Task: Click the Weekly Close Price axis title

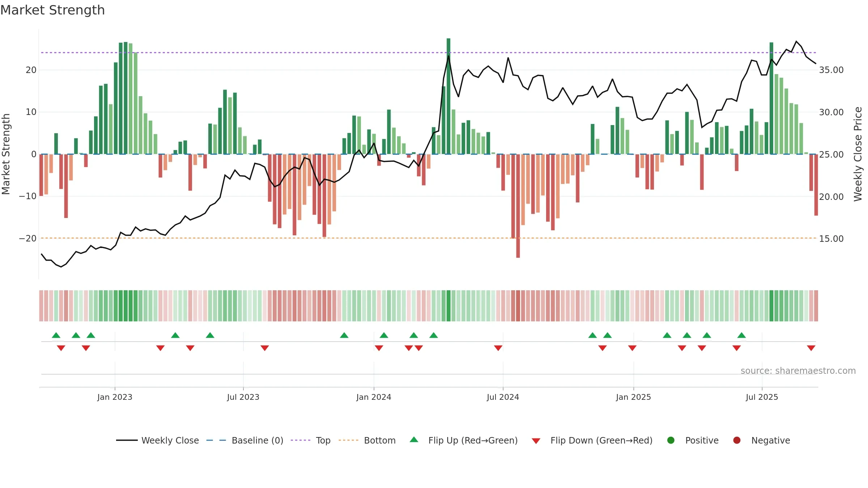Action: click(x=858, y=154)
